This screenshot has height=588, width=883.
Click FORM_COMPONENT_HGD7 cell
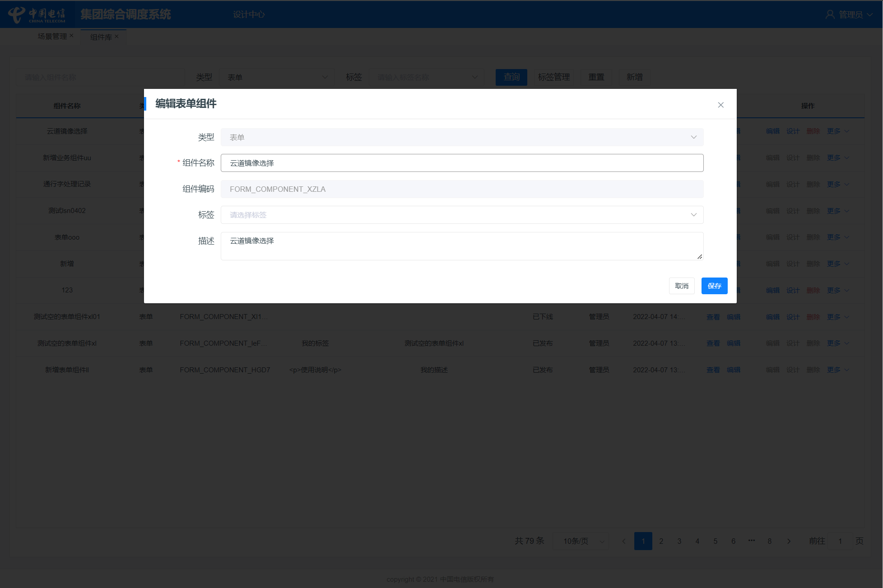coord(225,370)
